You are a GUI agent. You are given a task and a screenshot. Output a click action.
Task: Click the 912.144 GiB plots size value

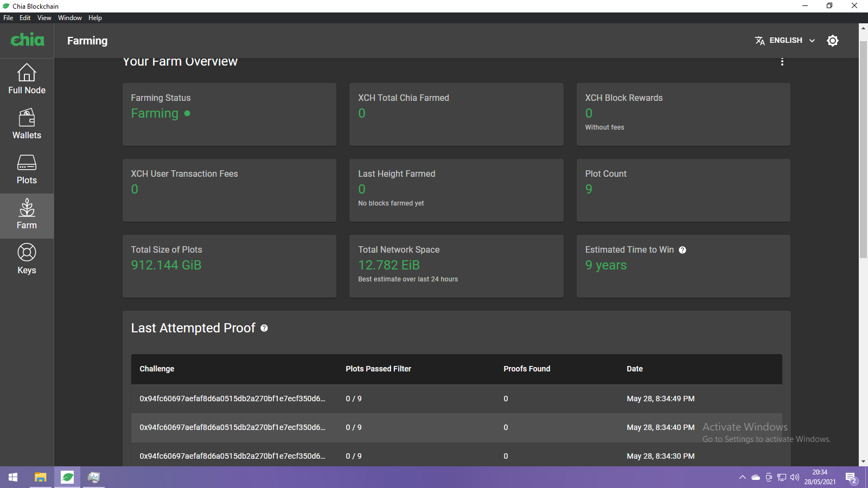click(166, 265)
